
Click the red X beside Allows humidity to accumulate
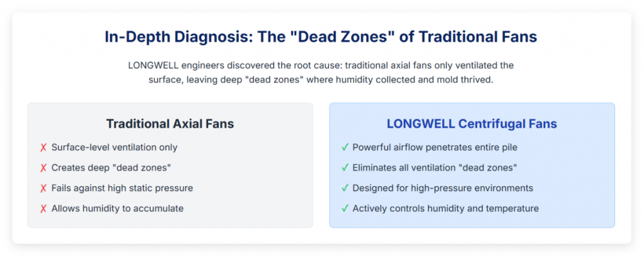tap(43, 209)
